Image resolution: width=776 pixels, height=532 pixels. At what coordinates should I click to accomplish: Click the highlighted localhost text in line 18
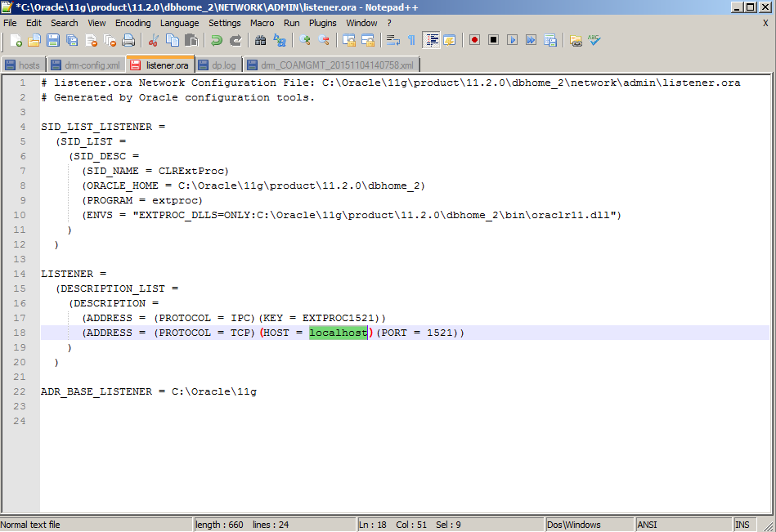click(x=339, y=333)
